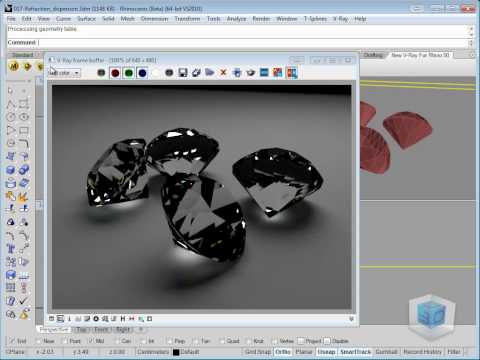Open the Surface menu
This screenshot has height=360, width=480.
pyautogui.click(x=86, y=19)
